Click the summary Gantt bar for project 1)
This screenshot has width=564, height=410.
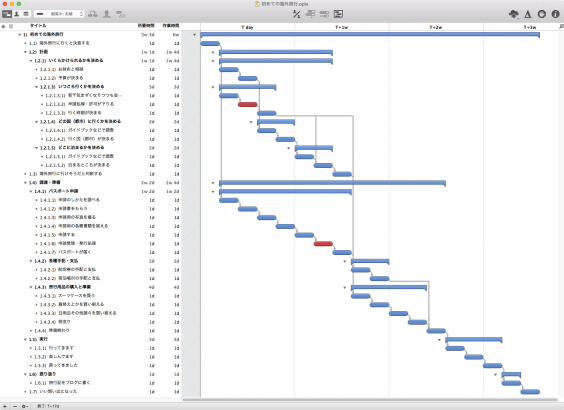(x=370, y=35)
